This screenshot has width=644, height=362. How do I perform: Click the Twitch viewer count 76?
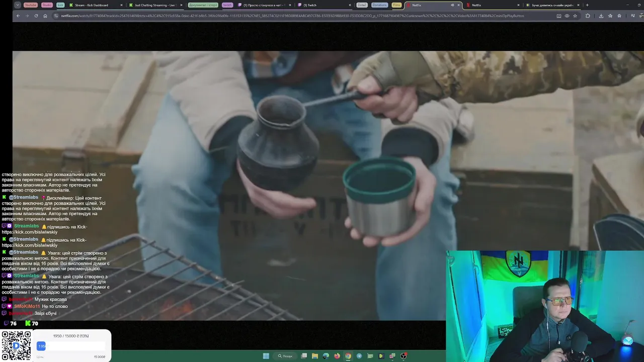[10, 323]
